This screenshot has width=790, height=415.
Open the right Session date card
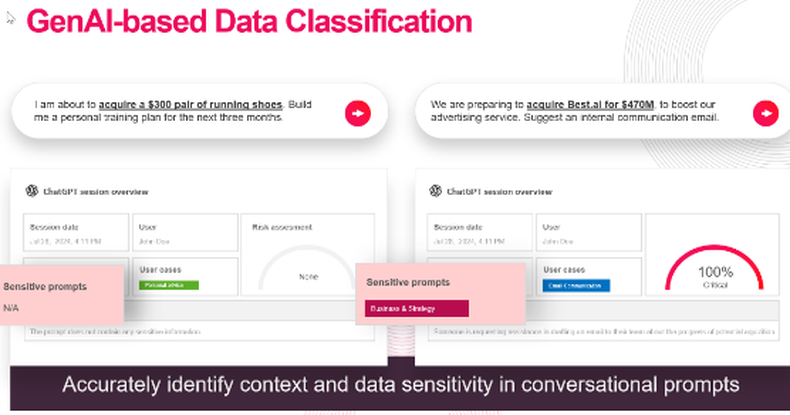pyautogui.click(x=480, y=233)
